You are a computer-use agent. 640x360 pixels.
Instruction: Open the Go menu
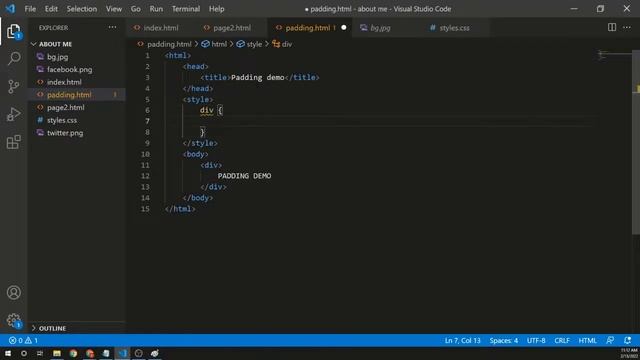tap(136, 9)
